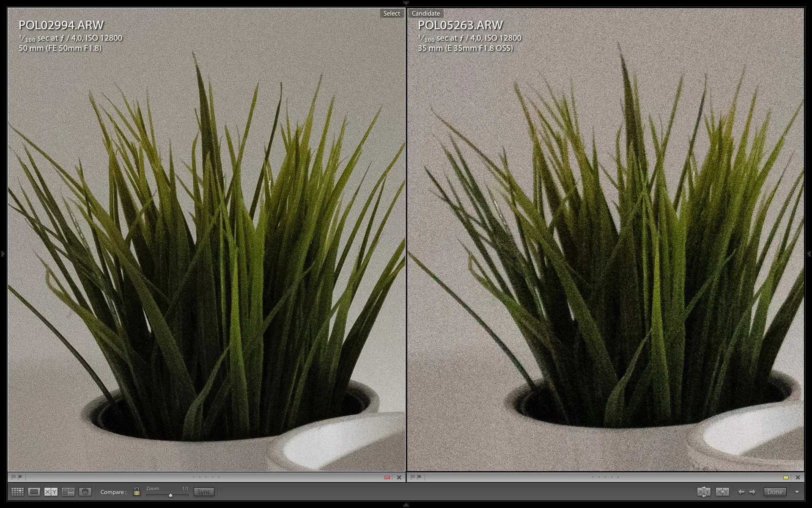Click the Swap Select and Candidate icon

point(704,491)
